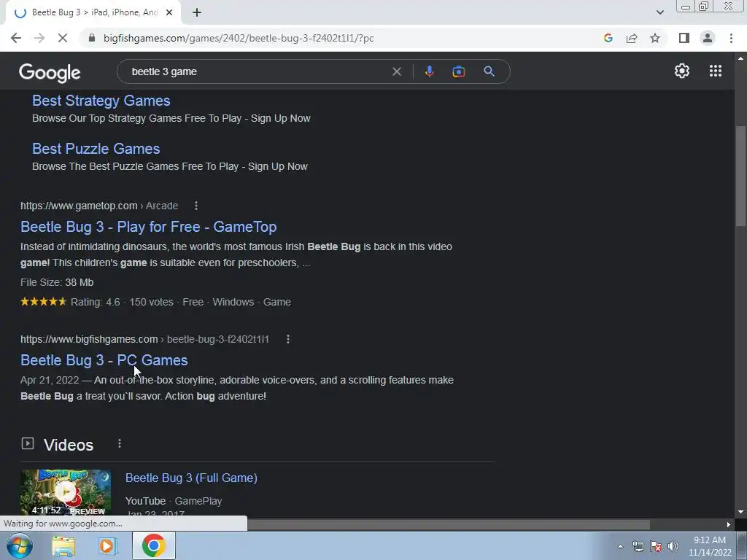Open Beetle Bug 3 GameTop result
The height and width of the screenshot is (560, 747).
(x=149, y=227)
